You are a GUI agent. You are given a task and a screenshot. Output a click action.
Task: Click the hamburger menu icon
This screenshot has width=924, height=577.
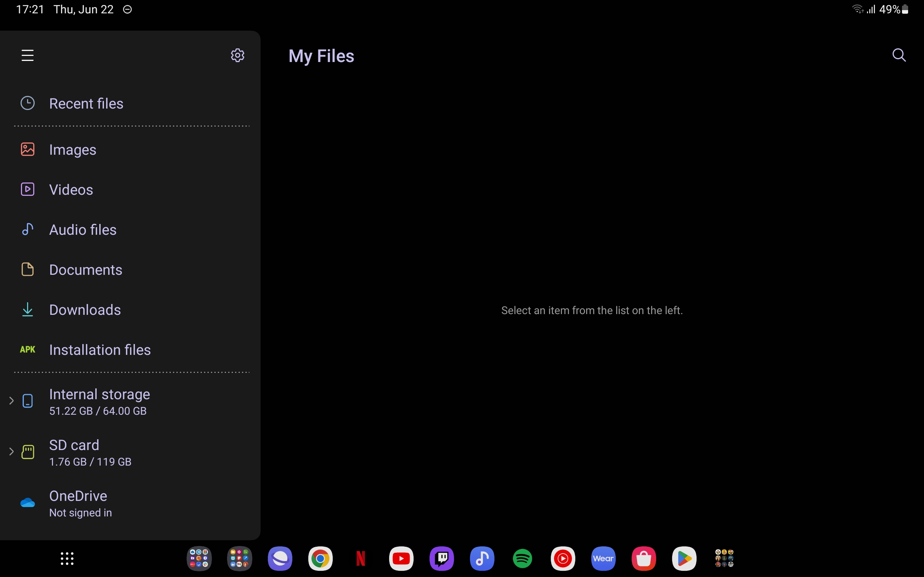click(x=27, y=55)
